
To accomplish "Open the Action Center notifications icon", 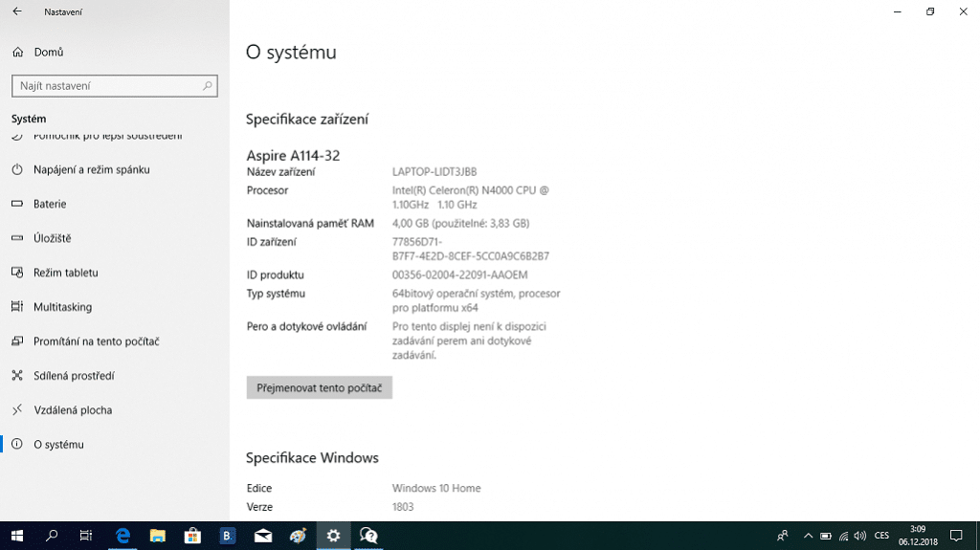I will coord(956,536).
